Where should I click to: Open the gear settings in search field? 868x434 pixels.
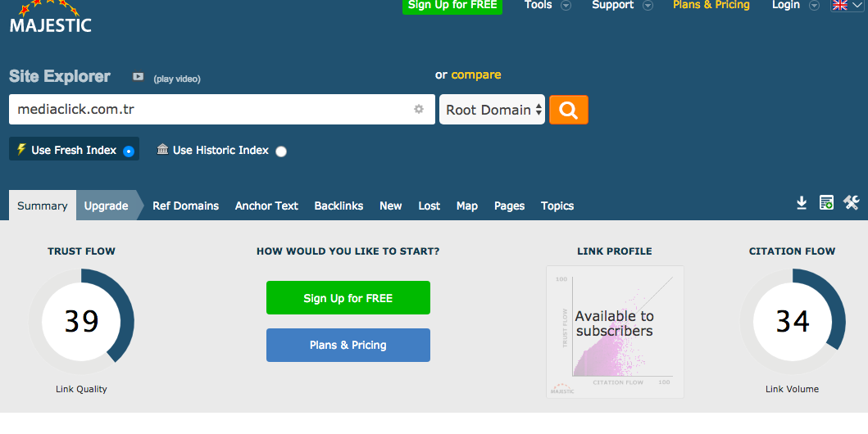419,109
